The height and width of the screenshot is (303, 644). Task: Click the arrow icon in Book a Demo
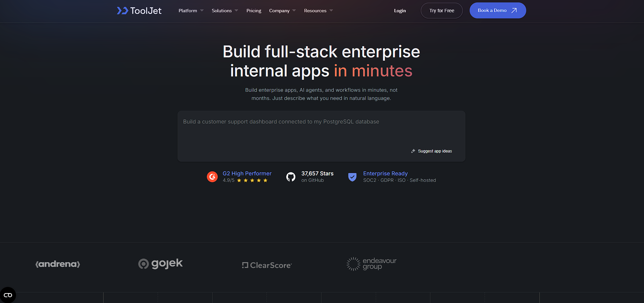[514, 11]
